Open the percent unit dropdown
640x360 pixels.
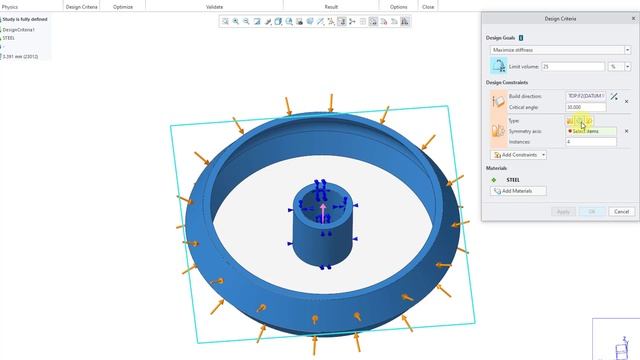[627, 67]
